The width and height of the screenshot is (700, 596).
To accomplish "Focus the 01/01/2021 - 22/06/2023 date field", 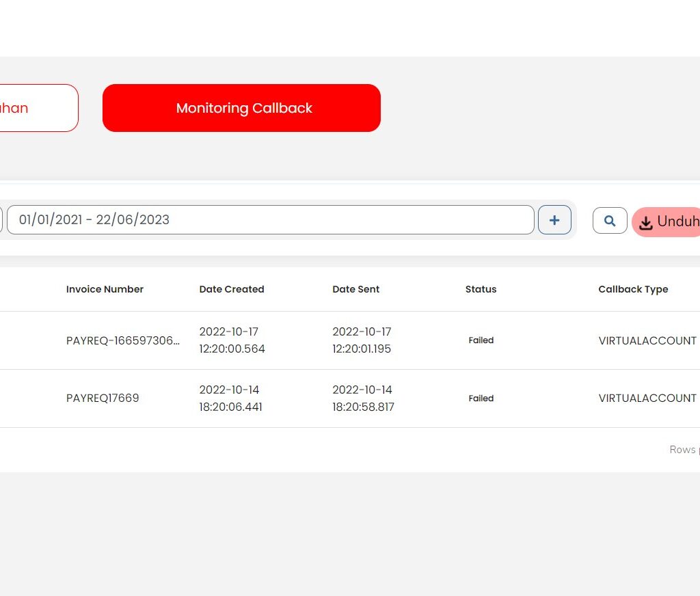I will pyautogui.click(x=270, y=220).
